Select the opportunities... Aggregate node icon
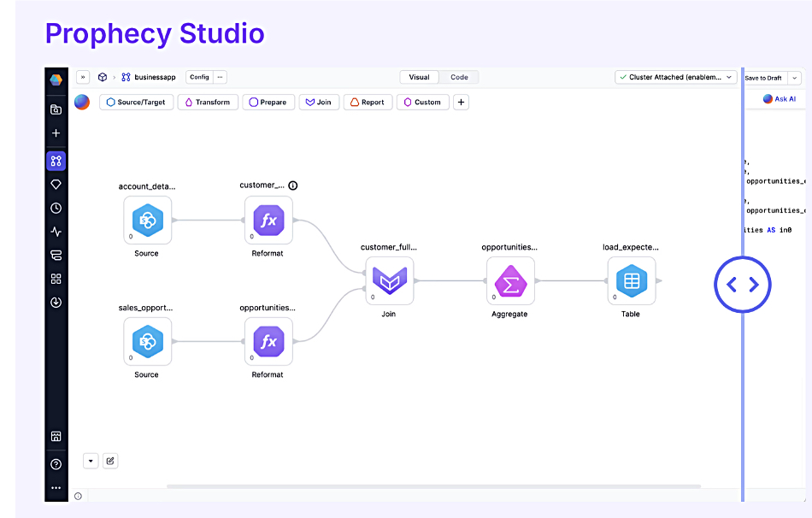This screenshot has height=518, width=812. click(510, 280)
